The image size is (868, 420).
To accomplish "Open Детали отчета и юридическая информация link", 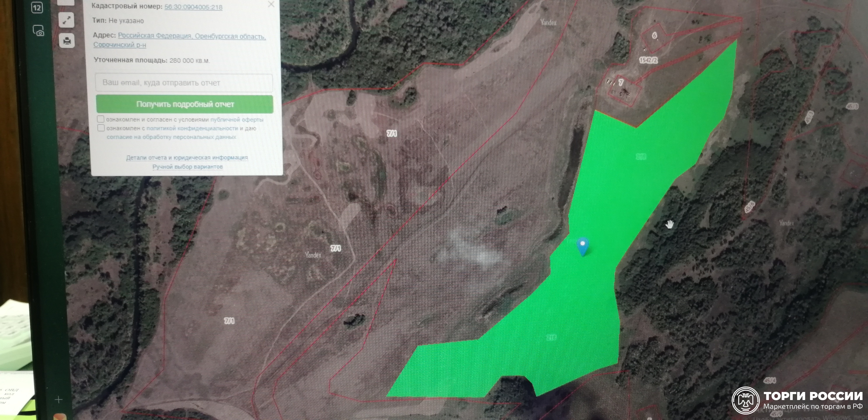I will (187, 157).
